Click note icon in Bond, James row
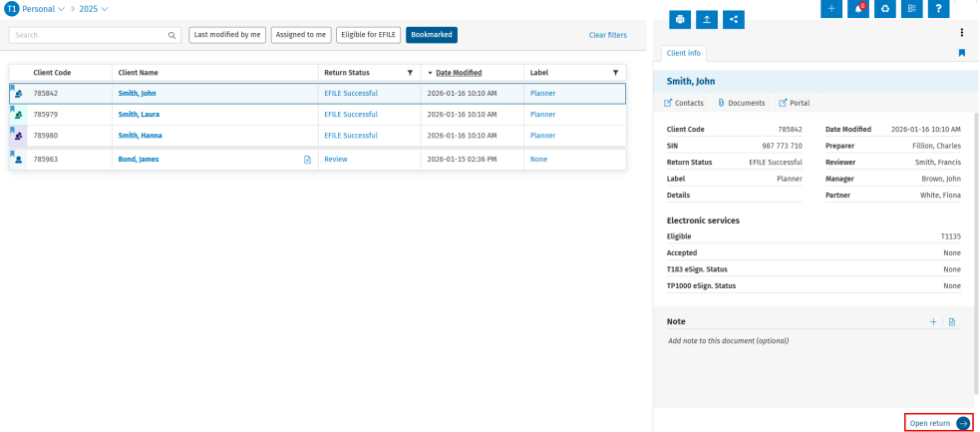 coord(307,160)
